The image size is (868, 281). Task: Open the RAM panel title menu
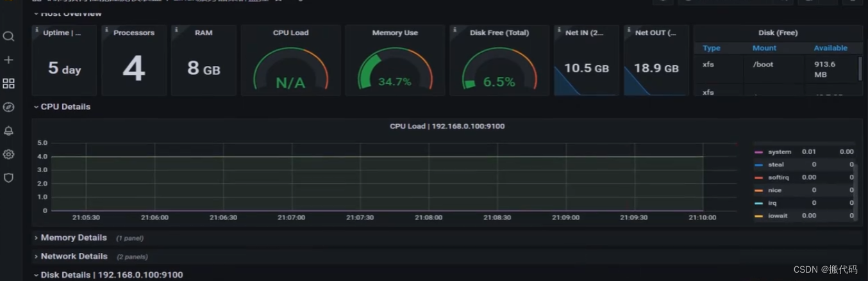204,33
